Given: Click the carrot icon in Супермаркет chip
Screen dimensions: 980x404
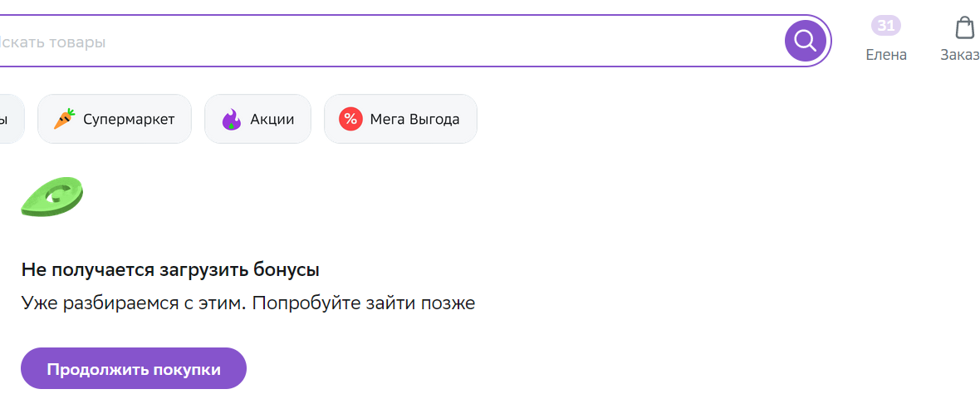Looking at the screenshot, I should 64,119.
